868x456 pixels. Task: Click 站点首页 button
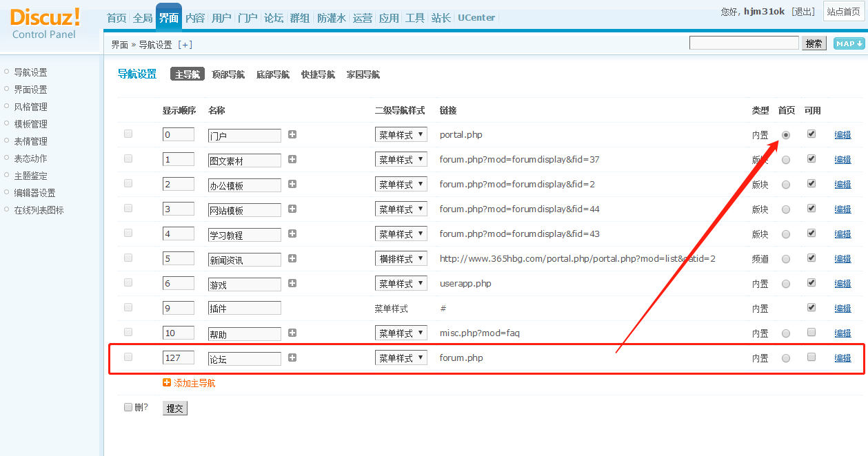[844, 12]
